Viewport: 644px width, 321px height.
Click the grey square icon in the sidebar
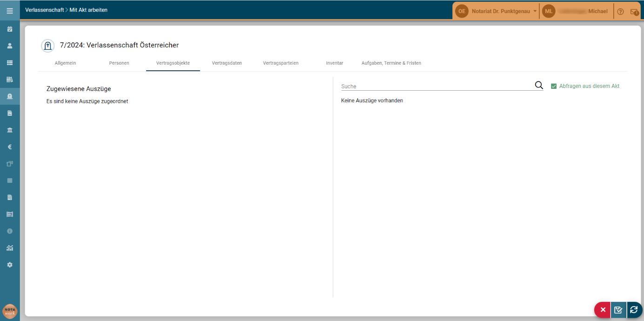(x=10, y=181)
